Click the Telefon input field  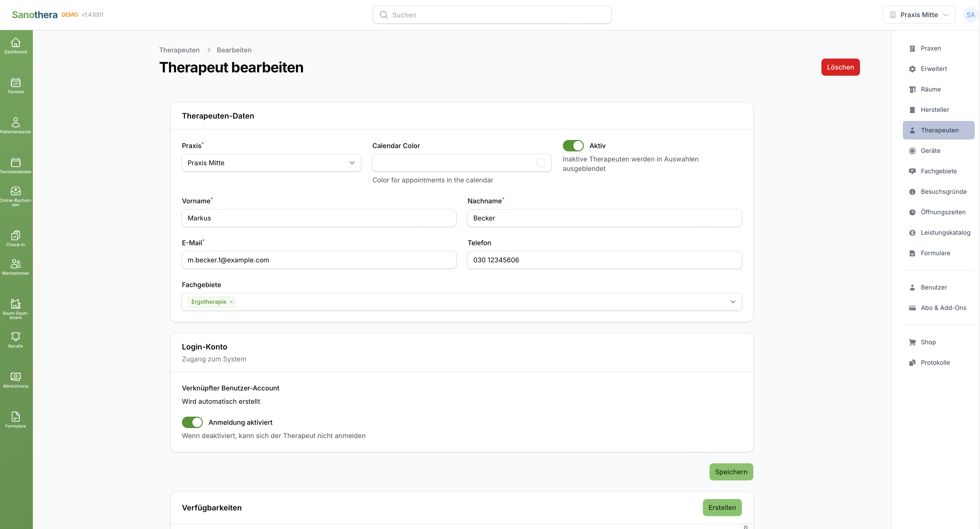point(605,260)
